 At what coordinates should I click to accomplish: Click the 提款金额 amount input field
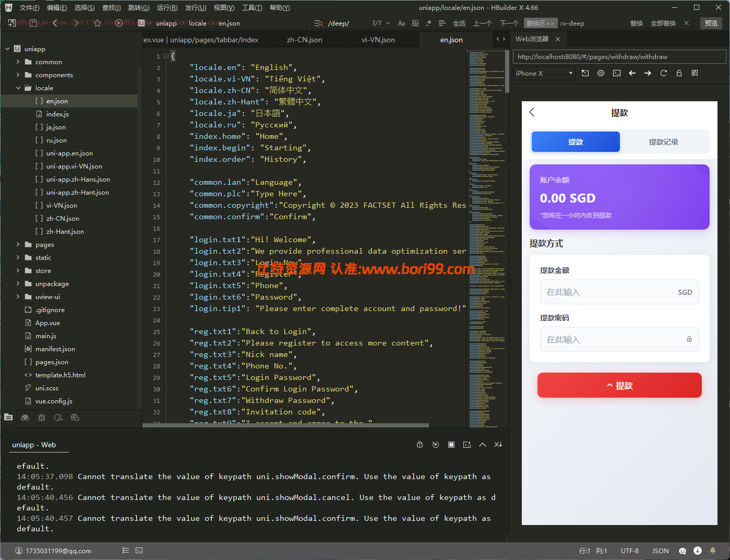click(x=619, y=292)
